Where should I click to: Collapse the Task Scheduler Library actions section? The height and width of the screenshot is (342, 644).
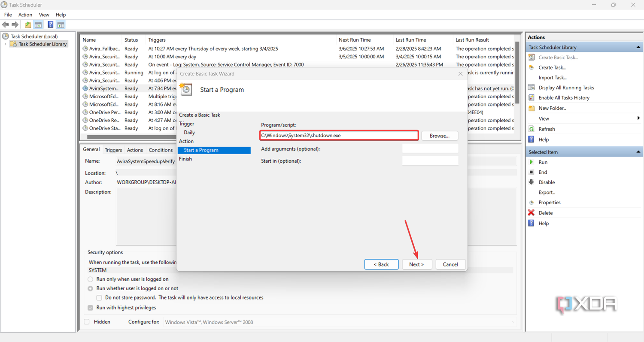click(x=638, y=47)
